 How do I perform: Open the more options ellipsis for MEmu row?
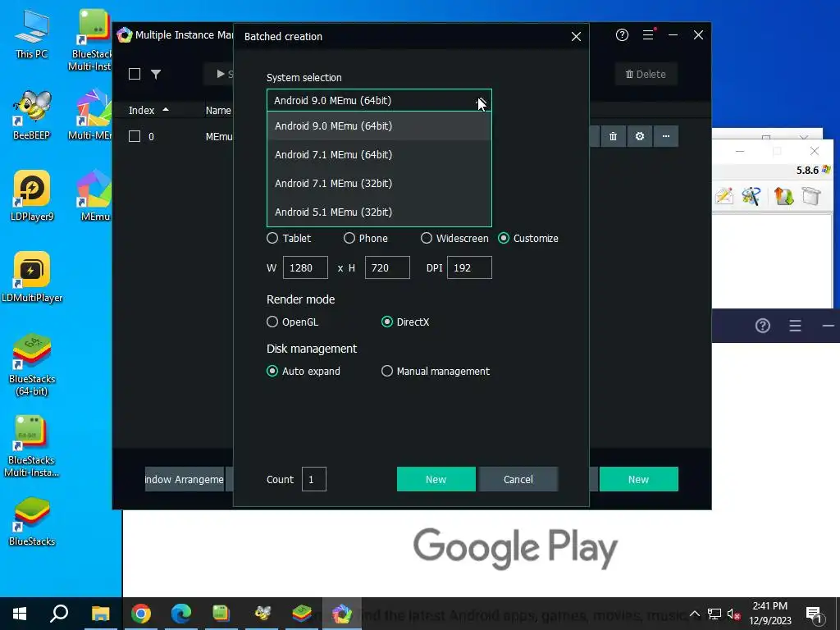666,136
